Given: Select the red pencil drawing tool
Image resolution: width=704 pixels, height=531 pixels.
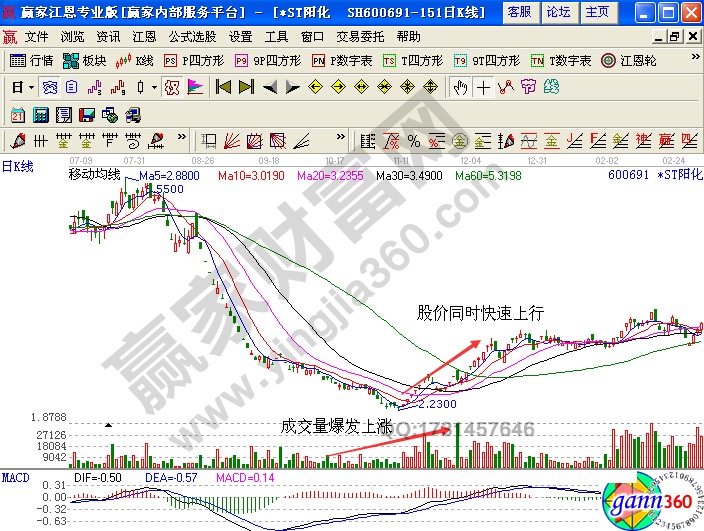Looking at the screenshot, I should click(18, 141).
